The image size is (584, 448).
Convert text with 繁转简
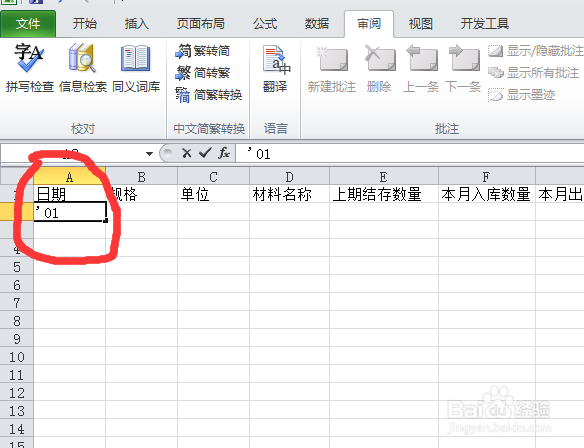pos(203,51)
